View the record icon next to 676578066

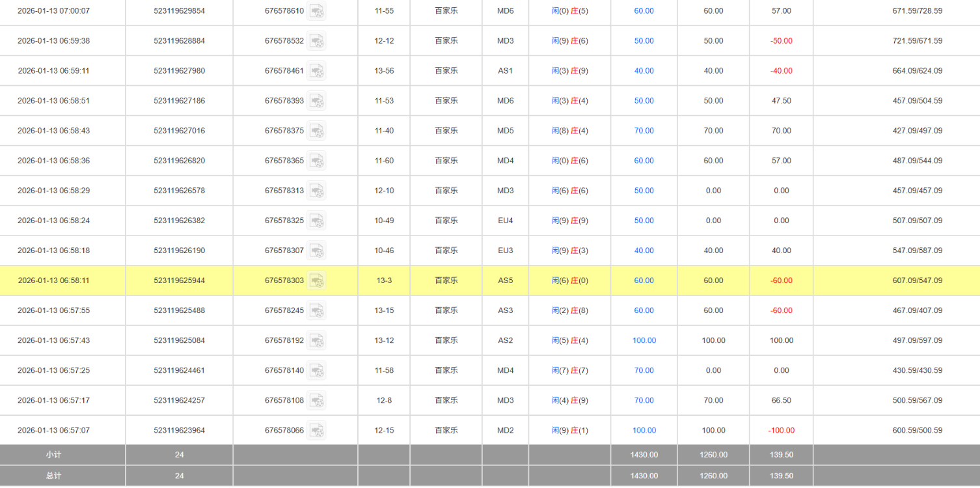point(316,430)
